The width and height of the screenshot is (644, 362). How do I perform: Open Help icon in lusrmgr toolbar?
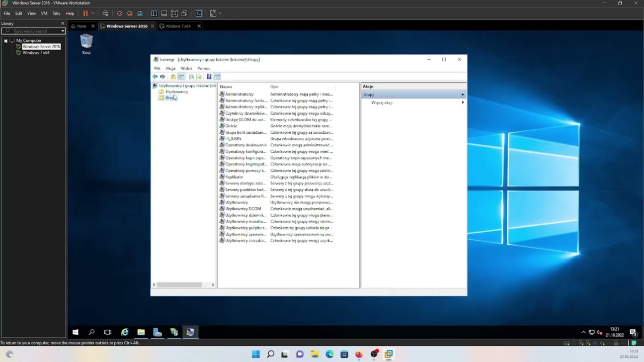tap(209, 76)
